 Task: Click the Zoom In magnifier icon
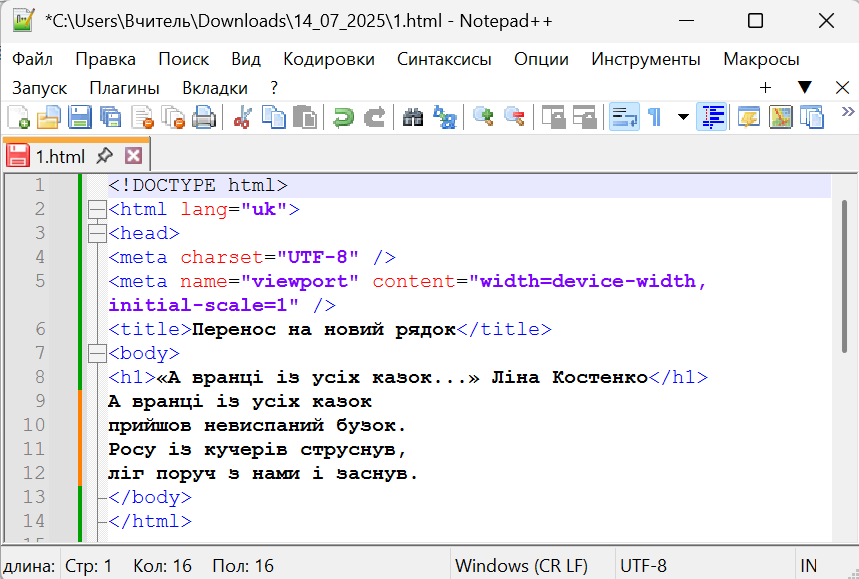(x=483, y=117)
